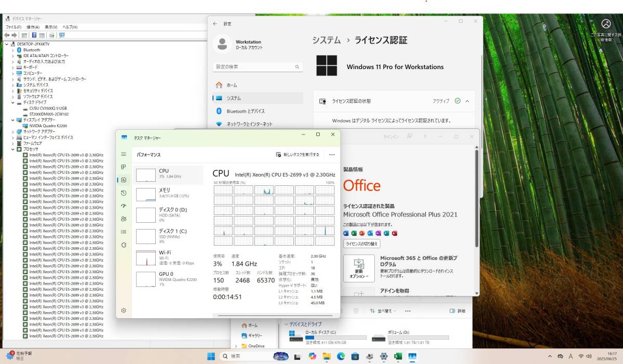
Task: Open the Users icon in Task Manager
Action: 124,219
